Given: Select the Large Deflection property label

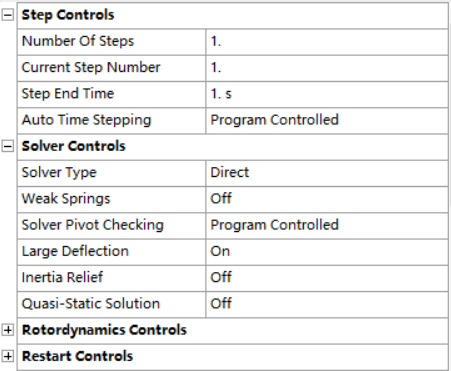Looking at the screenshot, I should pos(75,251).
